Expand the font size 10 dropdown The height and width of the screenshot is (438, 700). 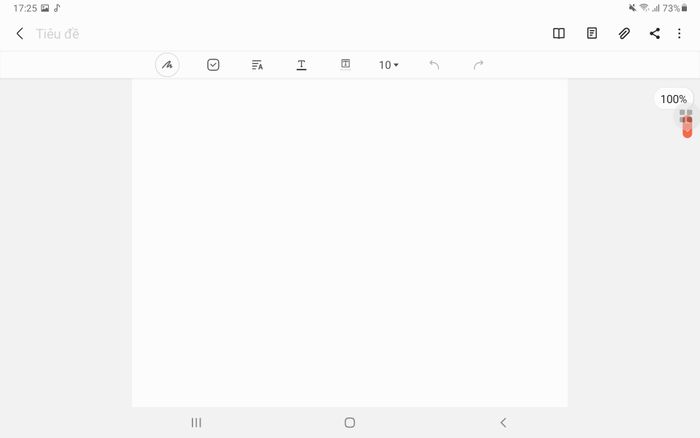click(x=389, y=65)
